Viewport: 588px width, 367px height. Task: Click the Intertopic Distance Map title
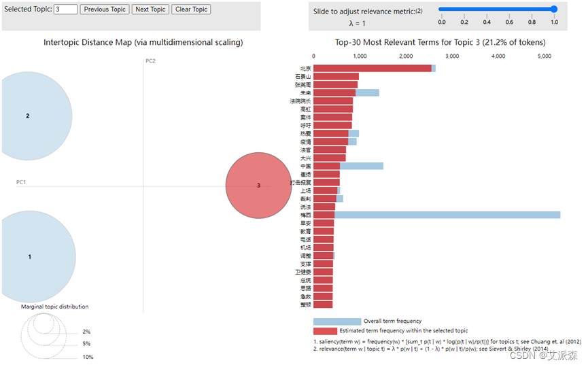[x=143, y=42]
